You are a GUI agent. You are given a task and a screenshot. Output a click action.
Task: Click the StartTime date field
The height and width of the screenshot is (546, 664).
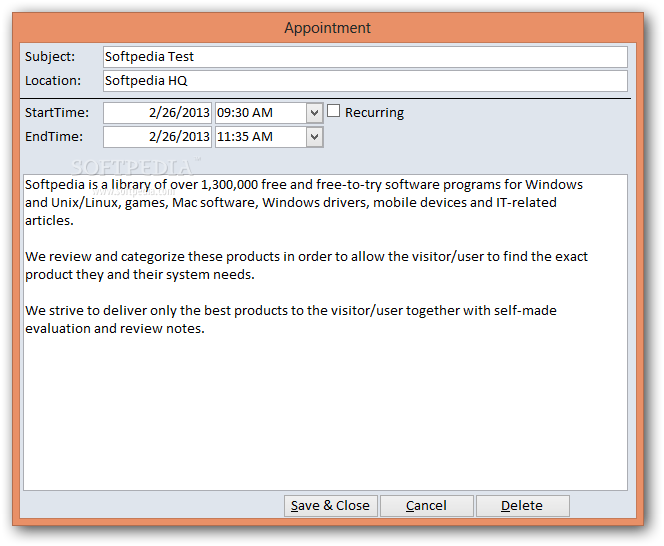click(157, 113)
